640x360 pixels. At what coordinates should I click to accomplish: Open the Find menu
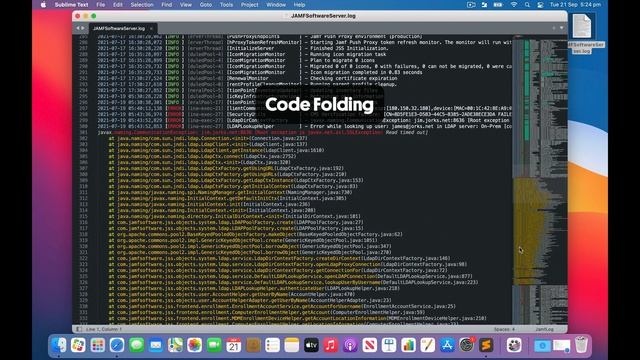[167, 5]
